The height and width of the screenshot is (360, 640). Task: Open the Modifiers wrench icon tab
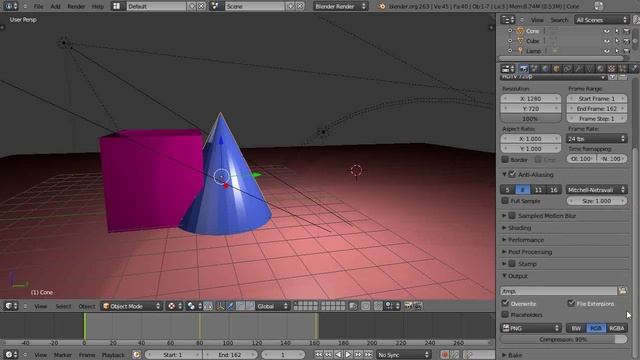click(x=578, y=69)
